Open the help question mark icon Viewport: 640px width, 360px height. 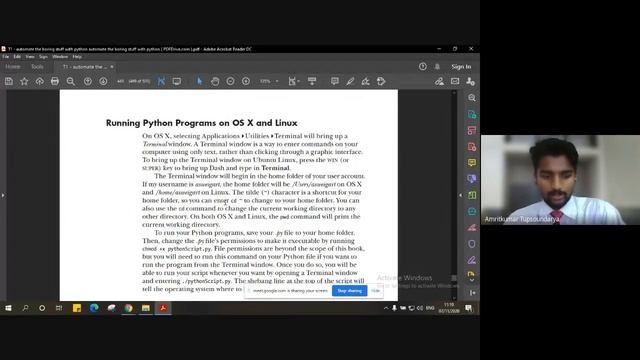click(422, 66)
